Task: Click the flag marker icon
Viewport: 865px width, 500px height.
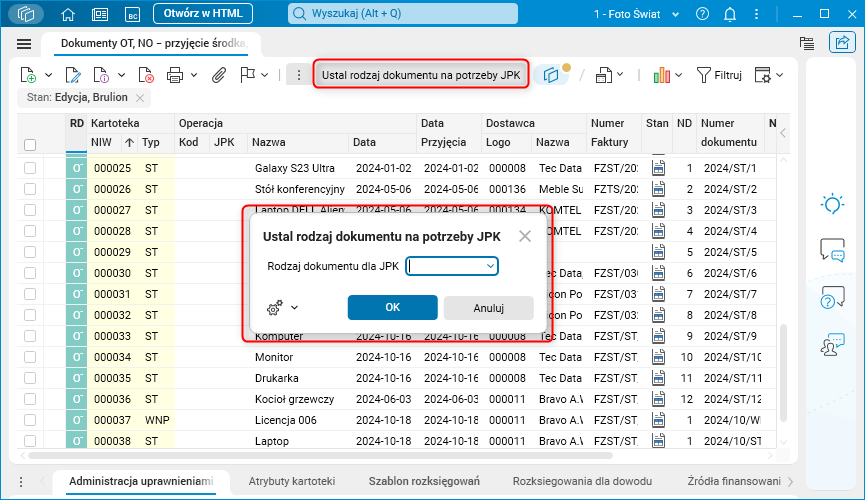Action: (248, 75)
